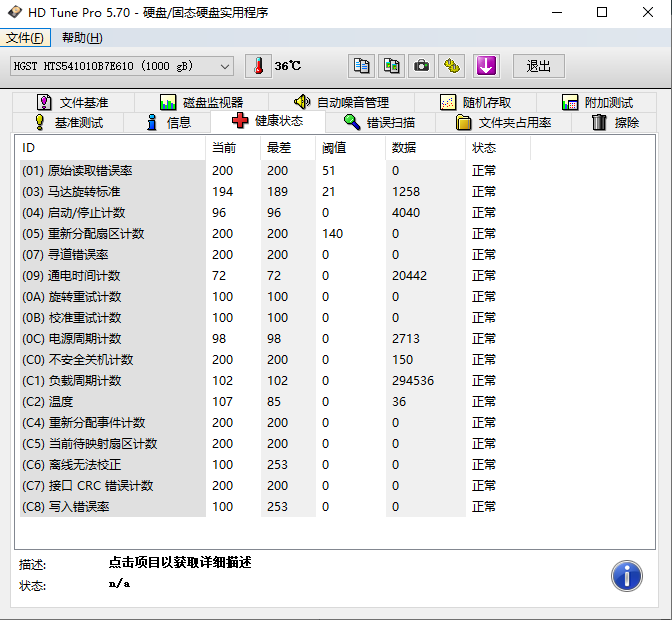Viewport: 672px width, 620px height.
Task: Click data value 1258
Action: pos(406,192)
